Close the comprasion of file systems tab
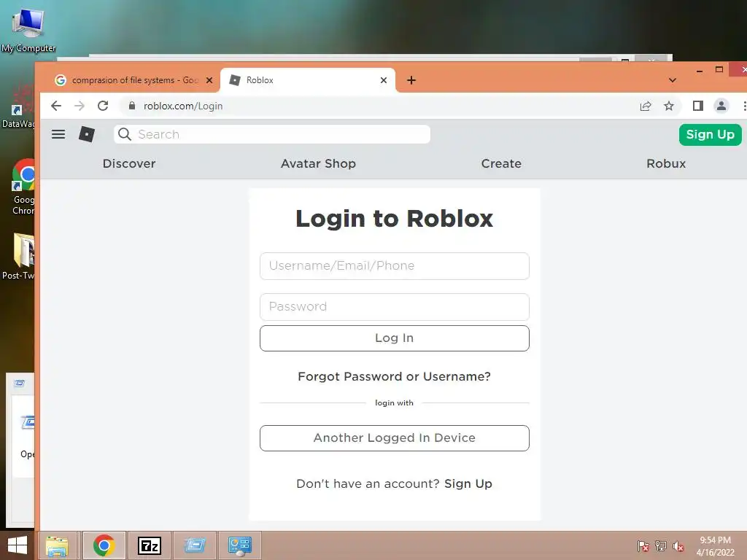Viewport: 747px width, 560px height. (209, 80)
